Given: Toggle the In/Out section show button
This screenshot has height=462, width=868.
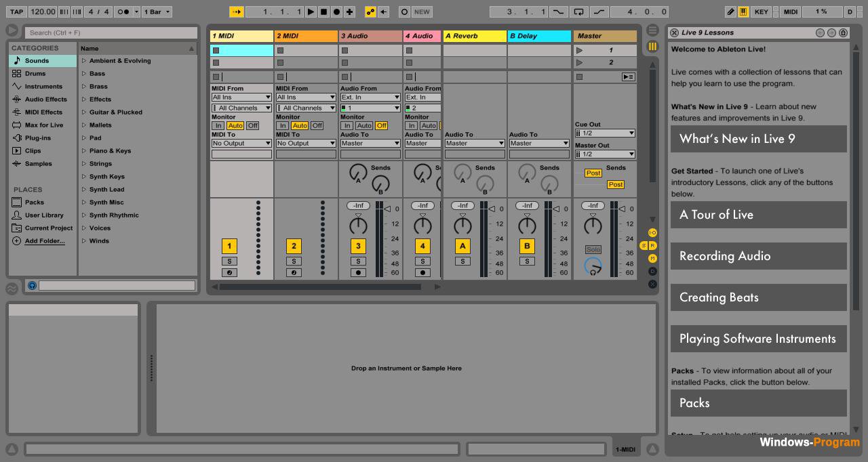Looking at the screenshot, I should pos(652,232).
